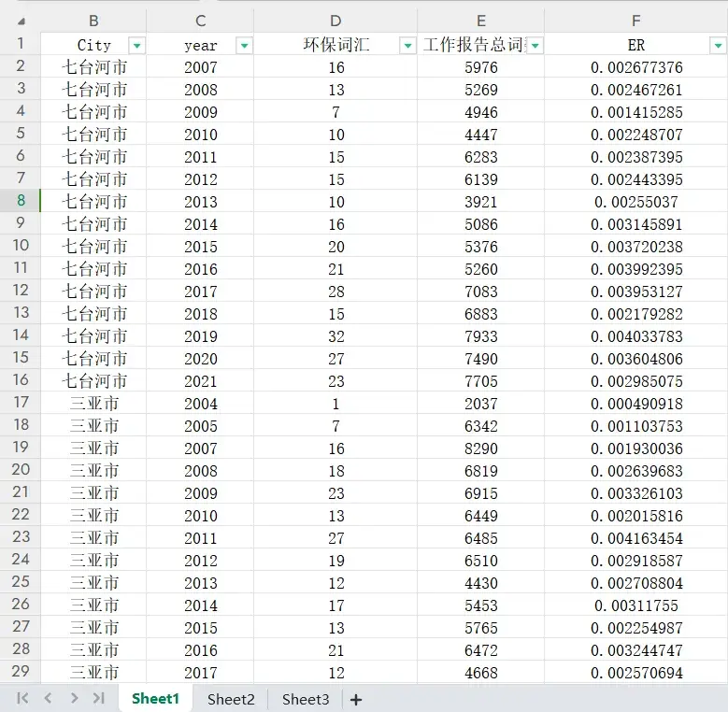Viewport: 728px width, 712px height.
Task: Select year cell 2013 in row 8
Action: point(200,202)
